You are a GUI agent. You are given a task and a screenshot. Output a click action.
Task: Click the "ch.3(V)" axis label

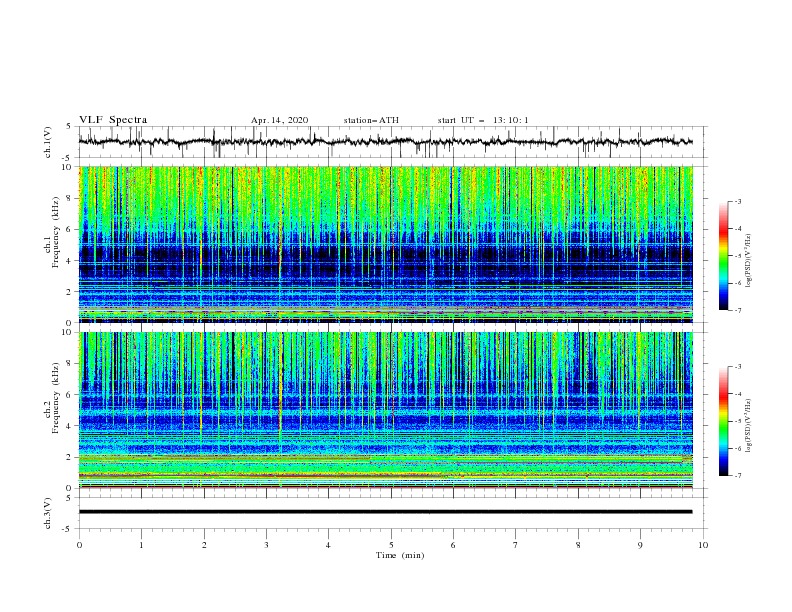tap(48, 513)
